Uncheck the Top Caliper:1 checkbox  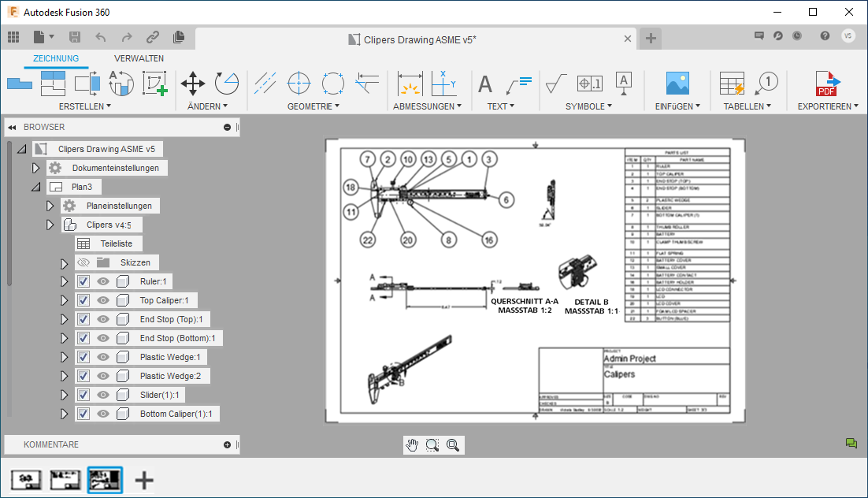pos(83,300)
